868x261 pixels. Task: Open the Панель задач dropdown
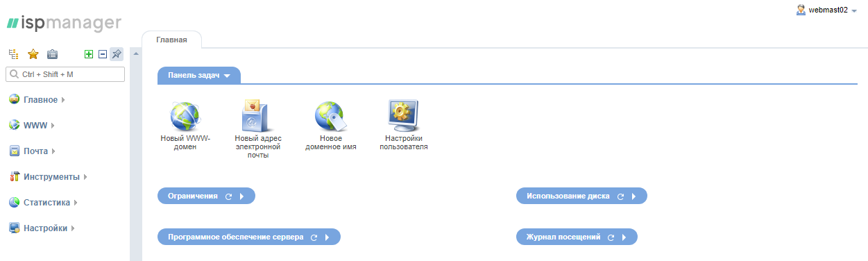pos(199,75)
